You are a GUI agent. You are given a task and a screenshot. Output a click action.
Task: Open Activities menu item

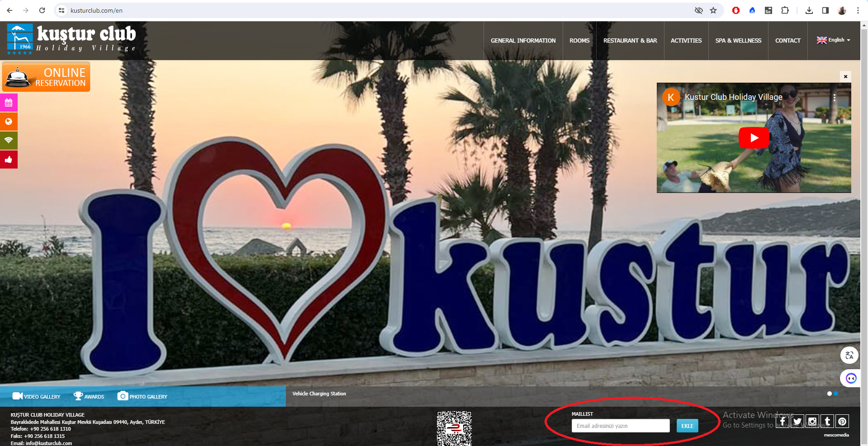686,41
